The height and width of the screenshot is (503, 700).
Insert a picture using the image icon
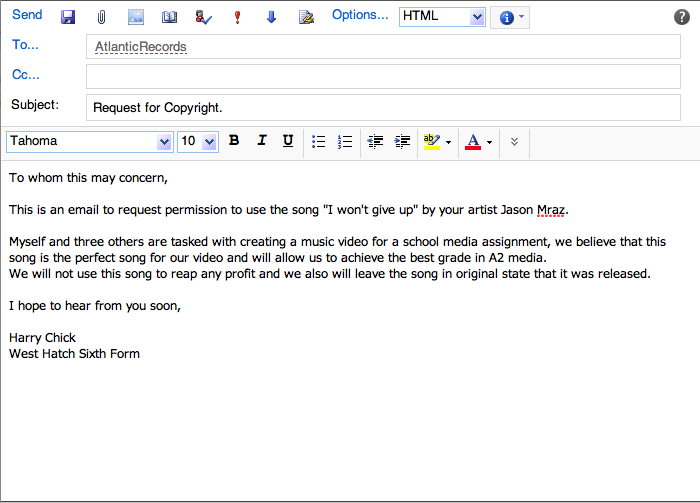pos(136,17)
